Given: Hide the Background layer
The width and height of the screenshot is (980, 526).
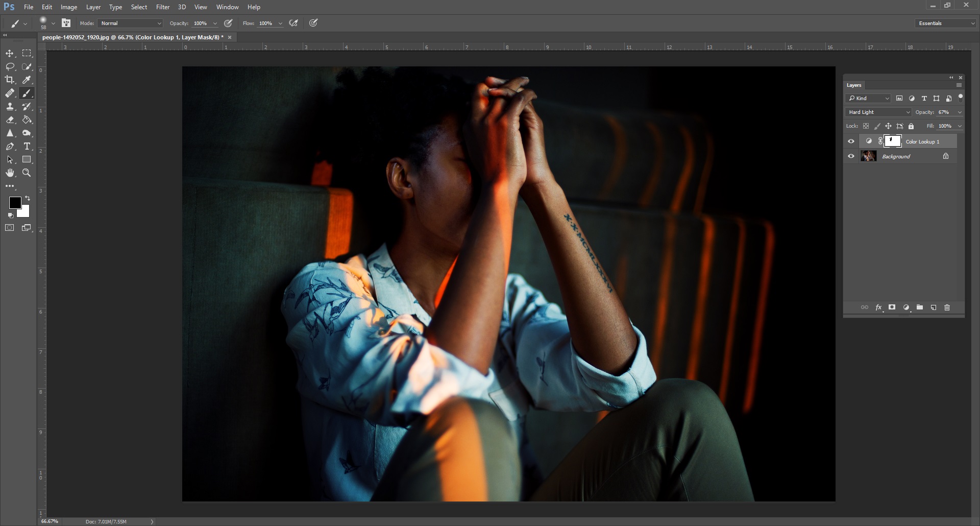Looking at the screenshot, I should coord(851,156).
